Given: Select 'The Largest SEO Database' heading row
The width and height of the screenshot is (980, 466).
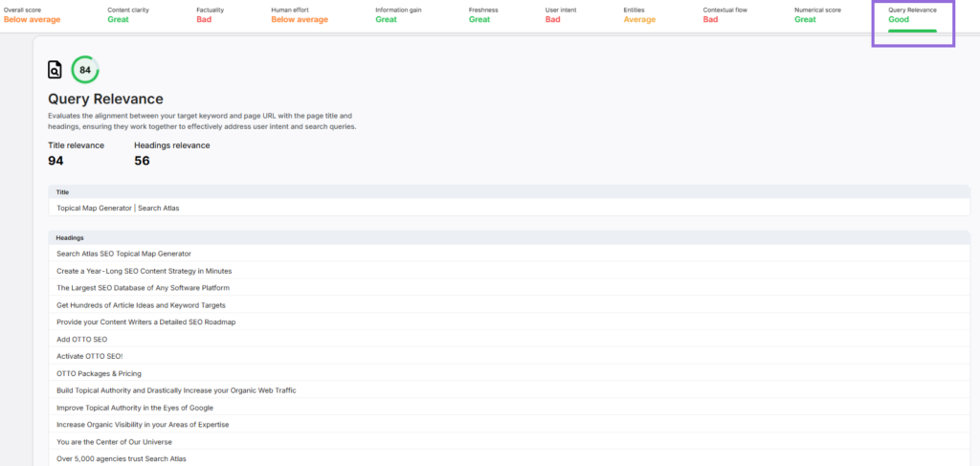Looking at the screenshot, I should (x=509, y=288).
